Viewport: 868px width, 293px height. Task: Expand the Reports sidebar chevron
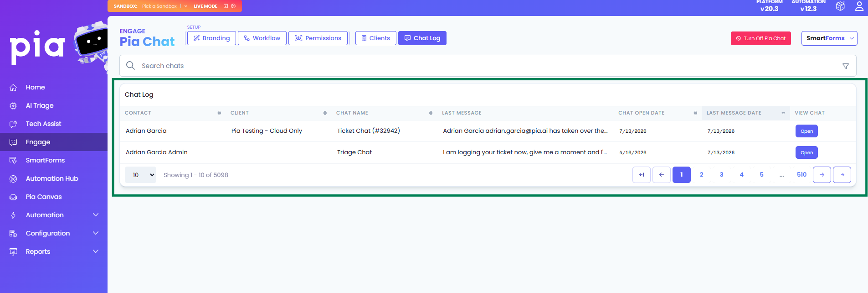coord(96,251)
